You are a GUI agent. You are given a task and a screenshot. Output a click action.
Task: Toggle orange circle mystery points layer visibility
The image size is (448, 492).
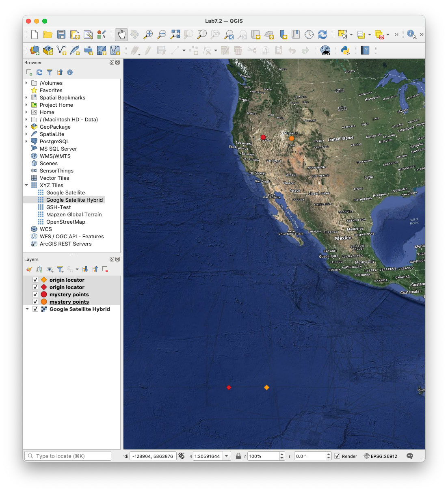(35, 302)
